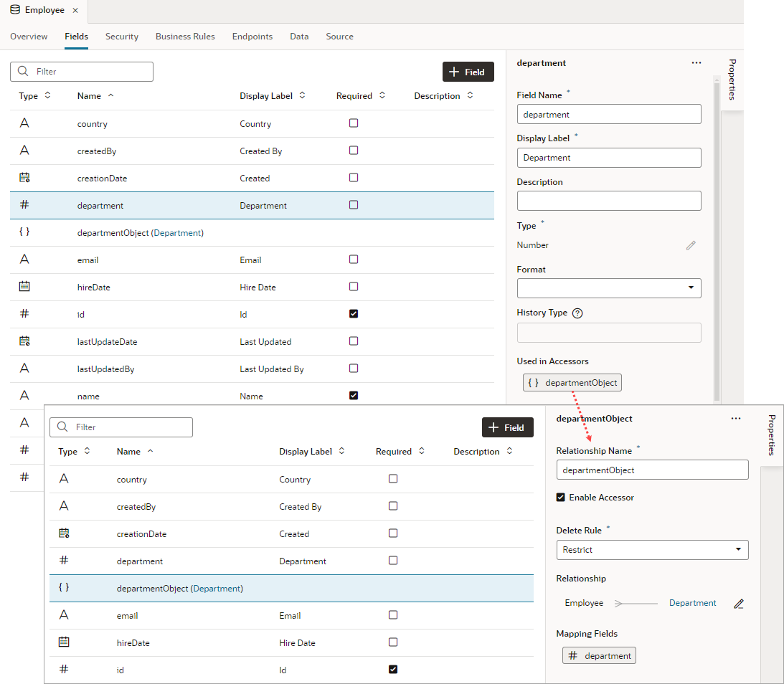
Task: Uncheck Required for upper name row
Action: pos(354,395)
